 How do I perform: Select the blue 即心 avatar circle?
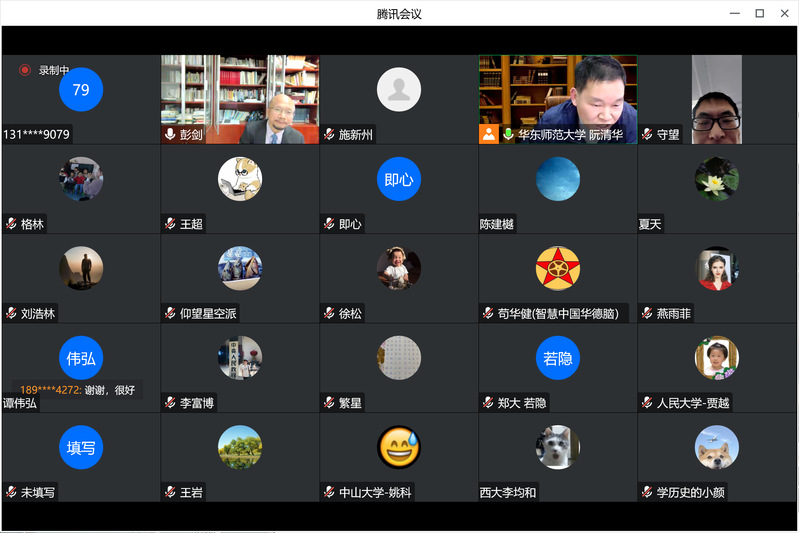(399, 179)
